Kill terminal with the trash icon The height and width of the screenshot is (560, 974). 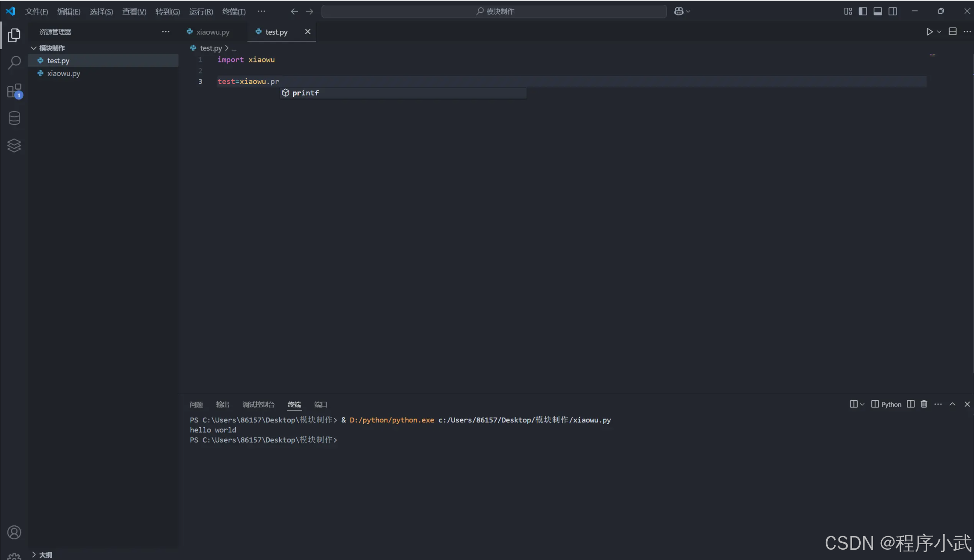point(924,404)
